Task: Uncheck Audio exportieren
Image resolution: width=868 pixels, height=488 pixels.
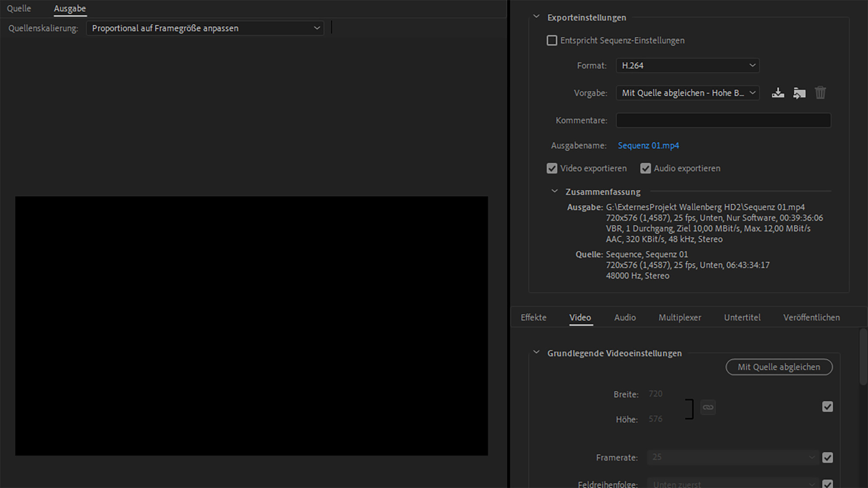Action: [645, 168]
